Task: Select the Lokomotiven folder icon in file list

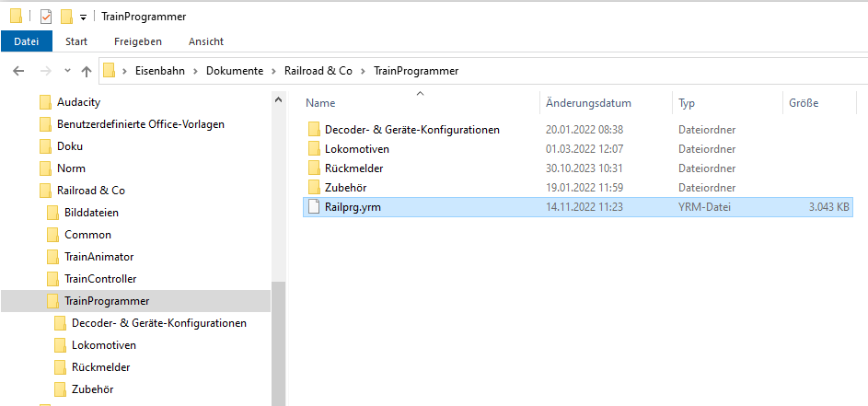Action: click(x=314, y=149)
